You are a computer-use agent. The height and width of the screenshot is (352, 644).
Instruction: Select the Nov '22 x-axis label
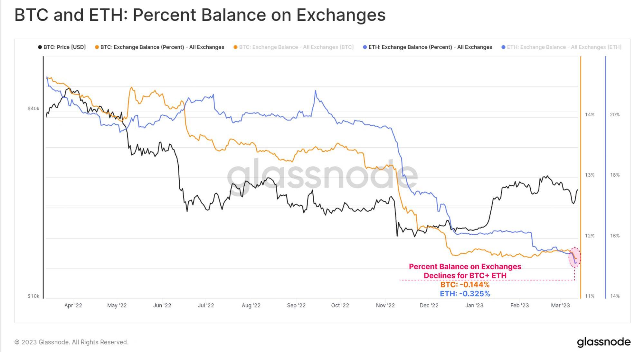click(385, 306)
